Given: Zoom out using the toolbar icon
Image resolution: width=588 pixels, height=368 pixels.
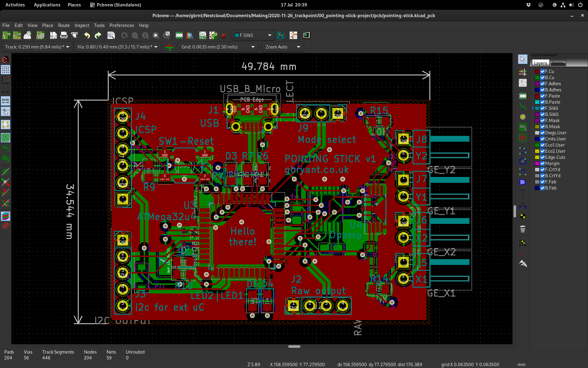Looking at the screenshot, I should click(x=145, y=35).
